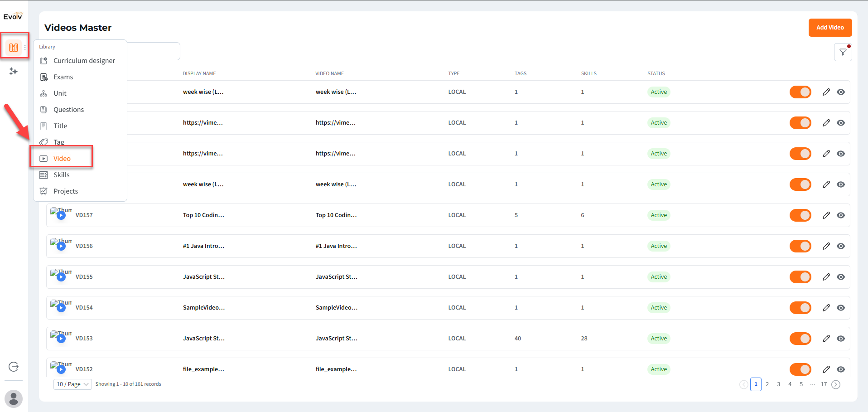Click the search input field

153,51
